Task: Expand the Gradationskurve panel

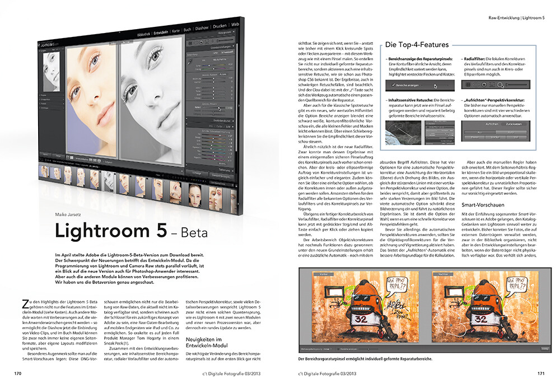Action: click(x=224, y=121)
